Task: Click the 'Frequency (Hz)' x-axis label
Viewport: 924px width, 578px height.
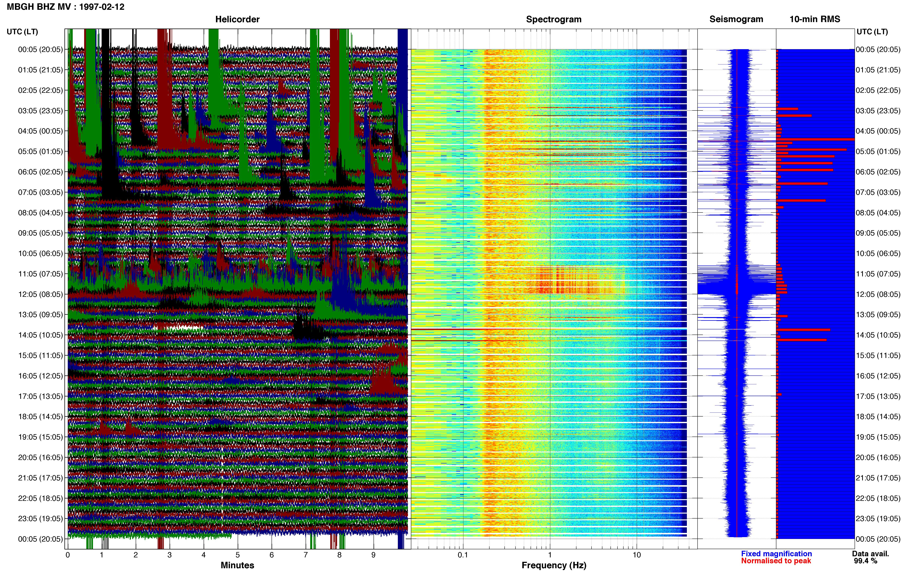Action: 554,565
